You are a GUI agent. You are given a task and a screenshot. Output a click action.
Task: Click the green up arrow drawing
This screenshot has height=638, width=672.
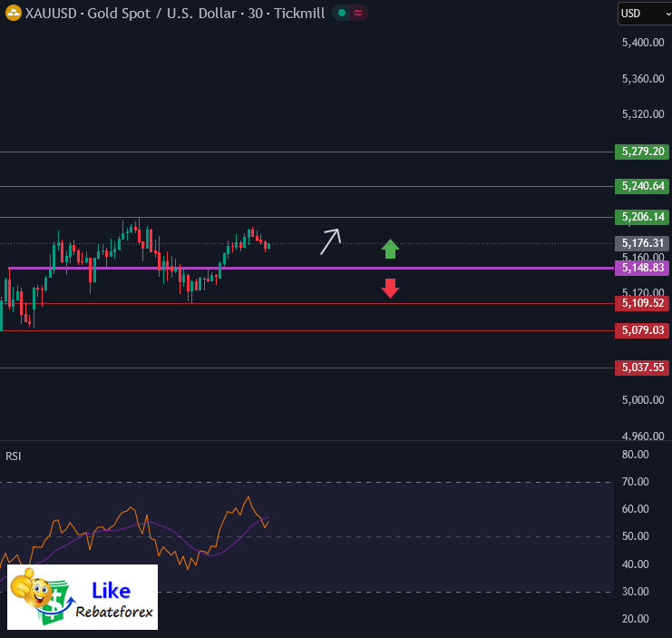click(391, 249)
